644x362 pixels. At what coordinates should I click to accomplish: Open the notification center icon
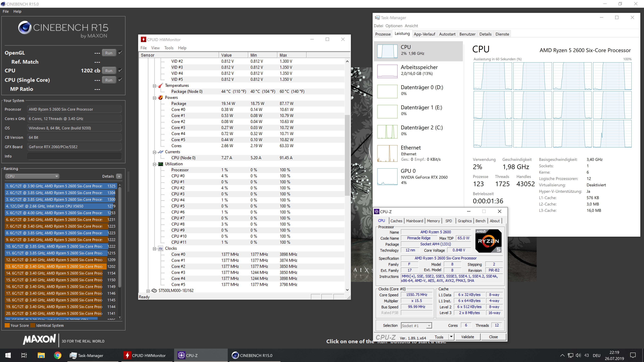pos(633,355)
